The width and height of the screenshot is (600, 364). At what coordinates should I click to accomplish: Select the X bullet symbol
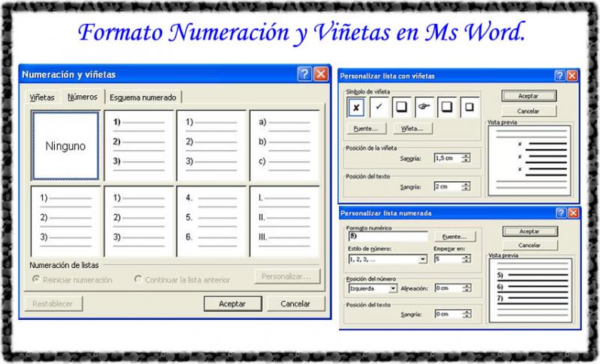point(355,107)
